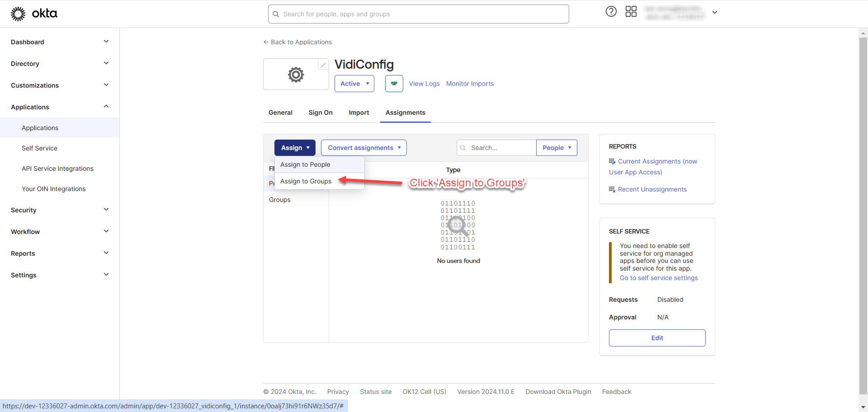The width and height of the screenshot is (868, 412).
Task: Open the apps grid icon
Action: [631, 12]
